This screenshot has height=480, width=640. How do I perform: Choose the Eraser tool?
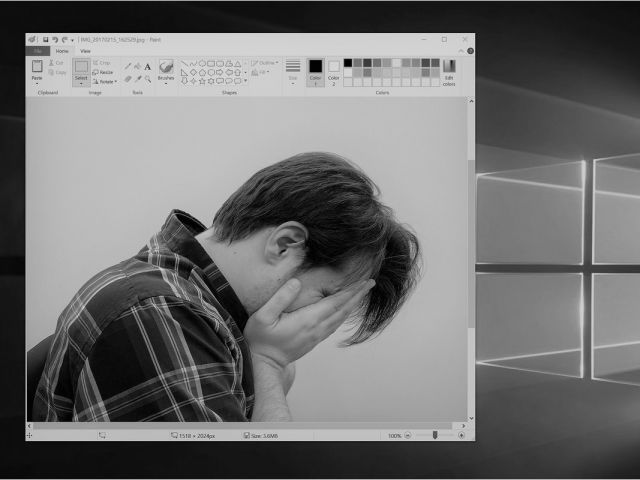click(127, 78)
